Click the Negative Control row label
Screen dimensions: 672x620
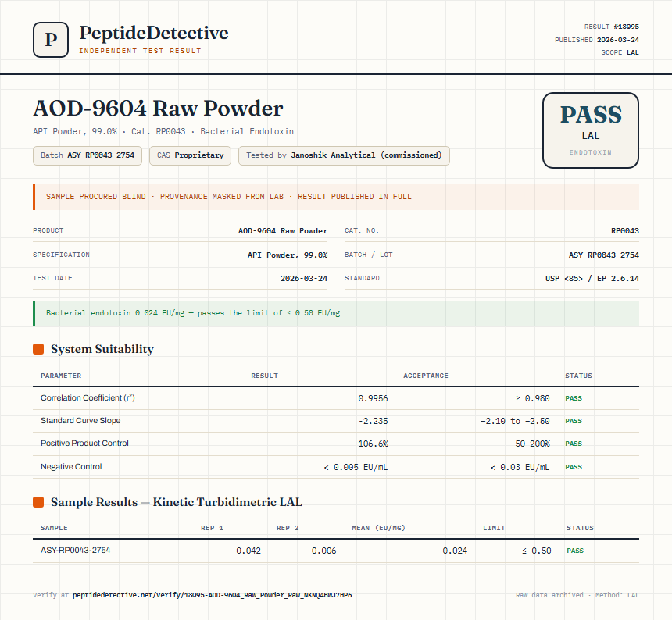click(x=71, y=467)
